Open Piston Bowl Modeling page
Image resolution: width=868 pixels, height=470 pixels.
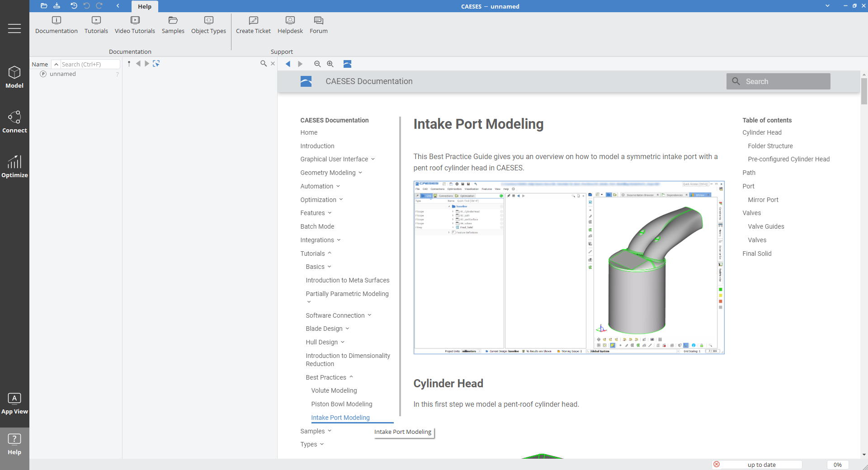[x=342, y=404]
